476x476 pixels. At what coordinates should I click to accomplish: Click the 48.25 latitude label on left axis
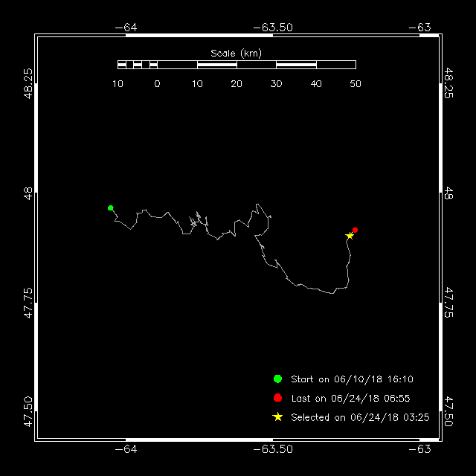click(28, 83)
